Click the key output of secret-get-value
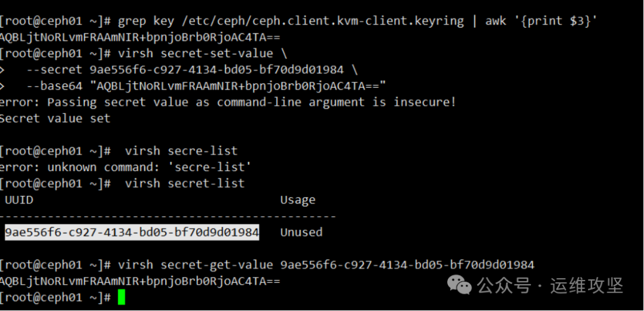 (x=140, y=281)
